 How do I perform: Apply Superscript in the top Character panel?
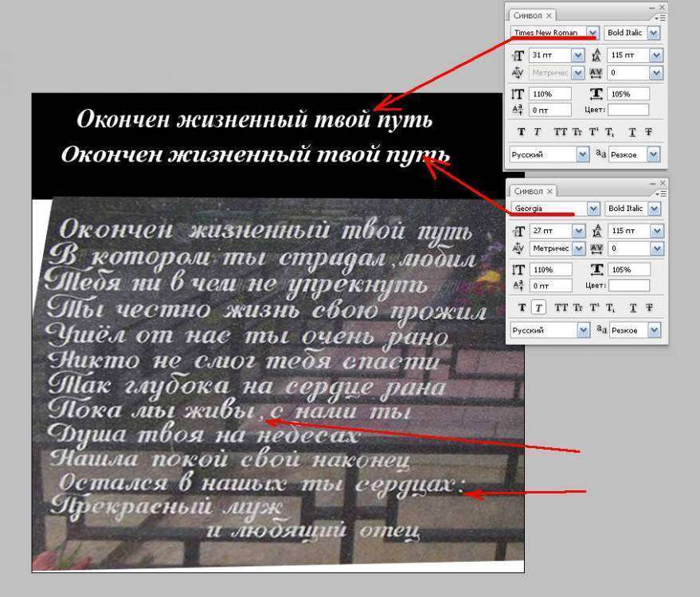tap(593, 132)
